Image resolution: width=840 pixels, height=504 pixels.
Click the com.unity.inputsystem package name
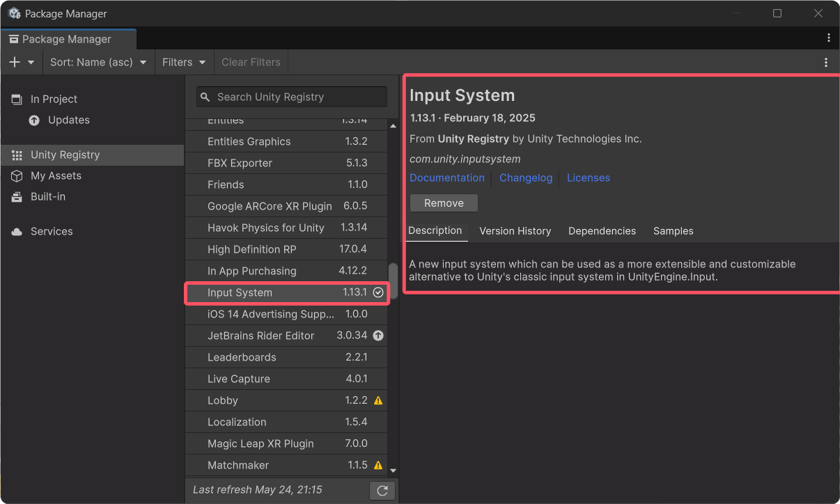coord(465,159)
